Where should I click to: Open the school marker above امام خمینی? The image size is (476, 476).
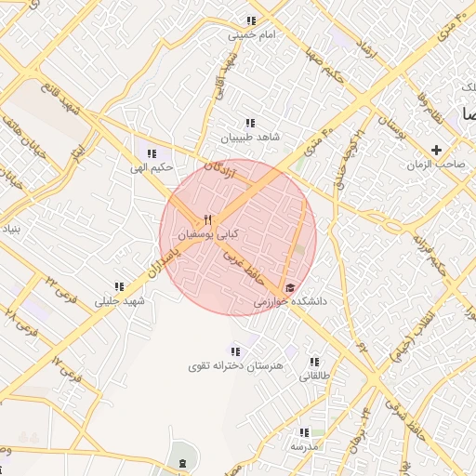tap(251, 21)
